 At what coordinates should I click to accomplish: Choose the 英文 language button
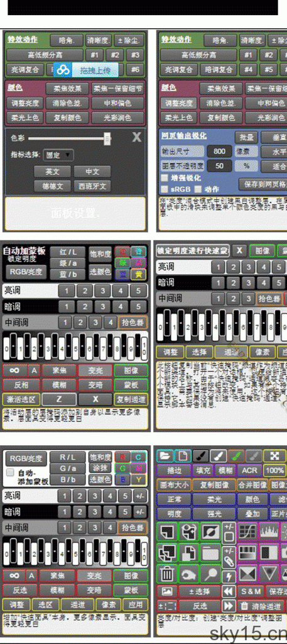click(x=53, y=172)
